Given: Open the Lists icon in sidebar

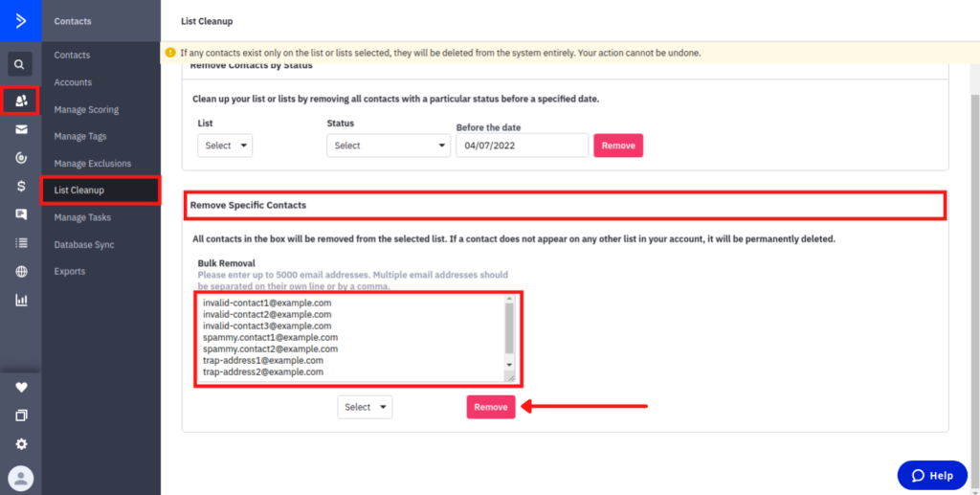Looking at the screenshot, I should 21,243.
